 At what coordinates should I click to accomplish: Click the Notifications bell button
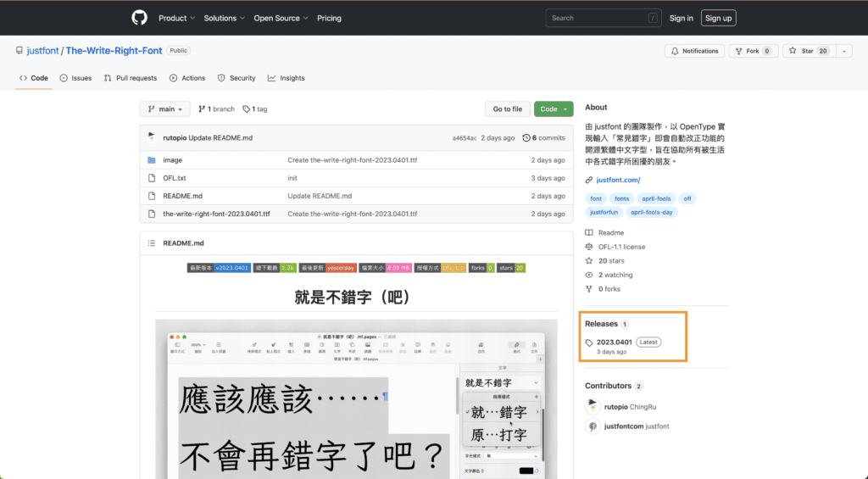(x=695, y=51)
